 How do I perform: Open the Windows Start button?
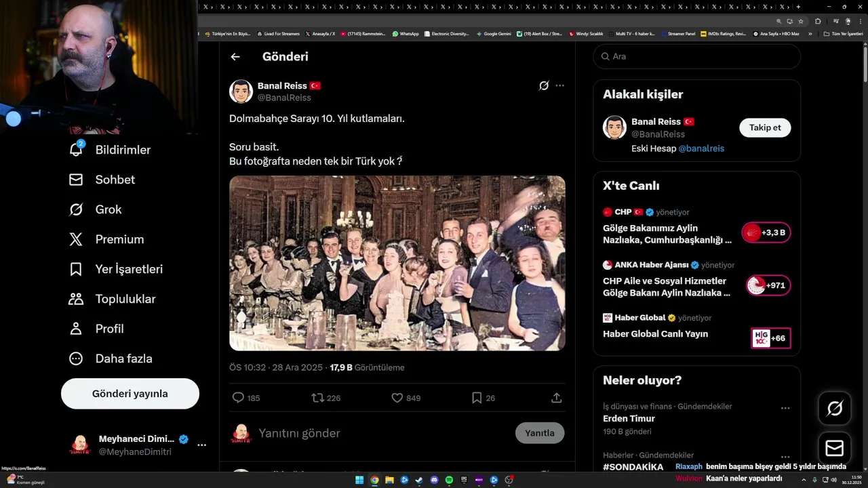359,480
